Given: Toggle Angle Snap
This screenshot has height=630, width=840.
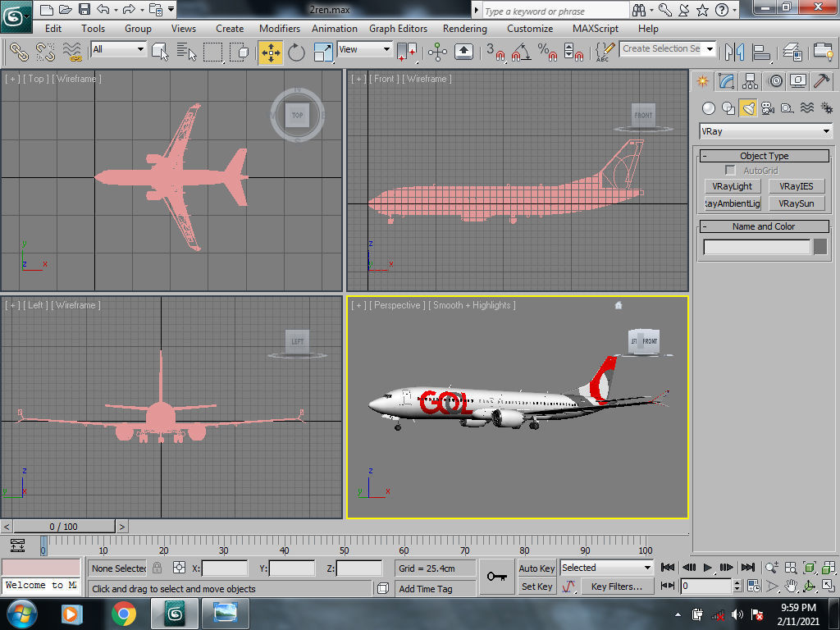Looking at the screenshot, I should pos(521,52).
